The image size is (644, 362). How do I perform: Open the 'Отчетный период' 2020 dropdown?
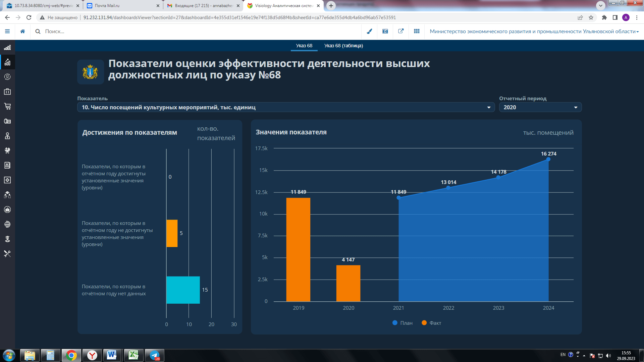[540, 107]
